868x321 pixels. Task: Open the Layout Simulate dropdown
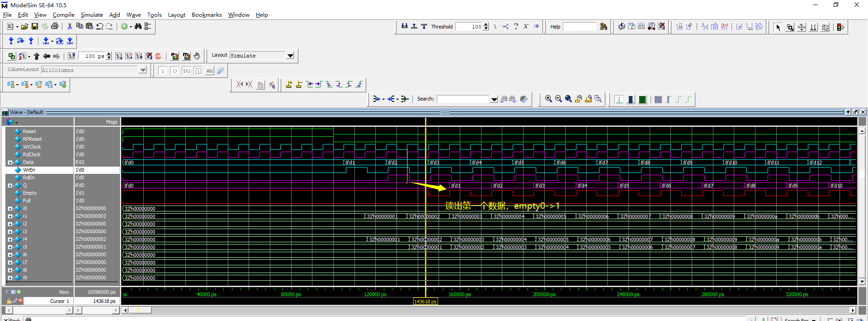(290, 56)
